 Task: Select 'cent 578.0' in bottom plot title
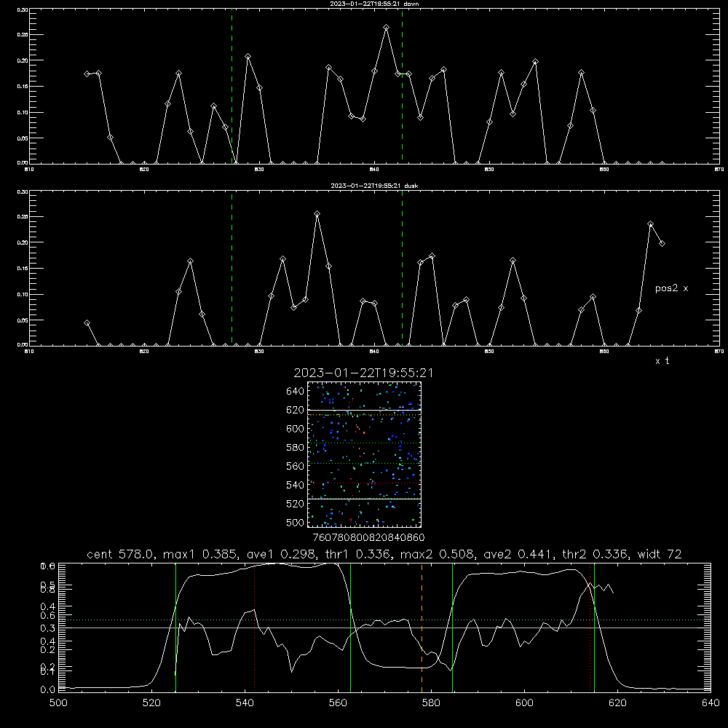(121, 554)
